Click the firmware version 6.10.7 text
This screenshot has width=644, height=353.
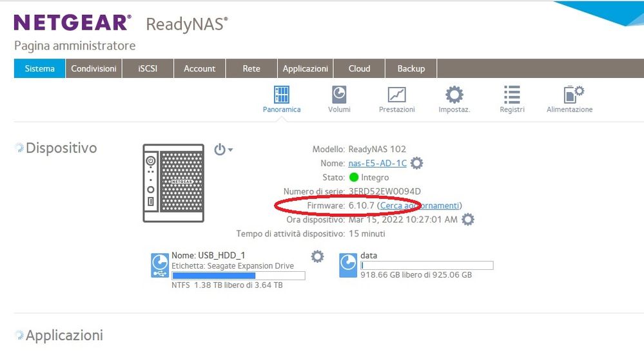coord(362,205)
